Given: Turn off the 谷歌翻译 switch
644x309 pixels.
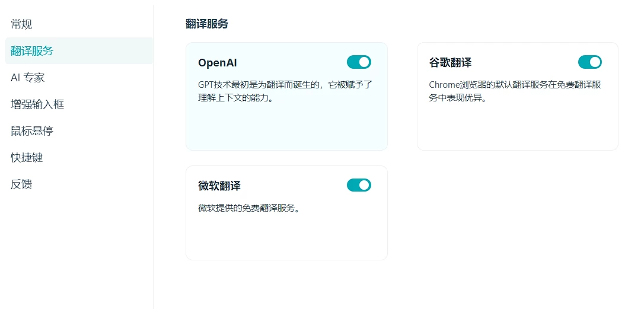Looking at the screenshot, I should [589, 62].
